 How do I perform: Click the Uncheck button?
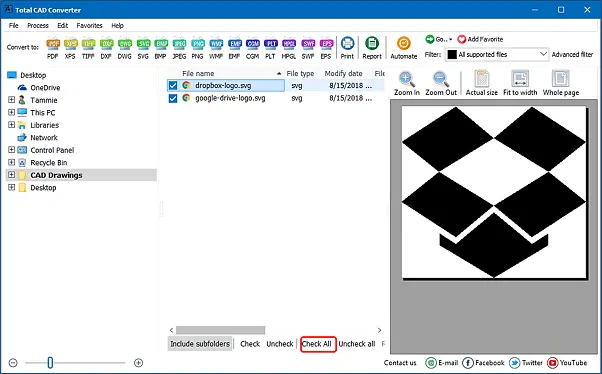pyautogui.click(x=280, y=344)
